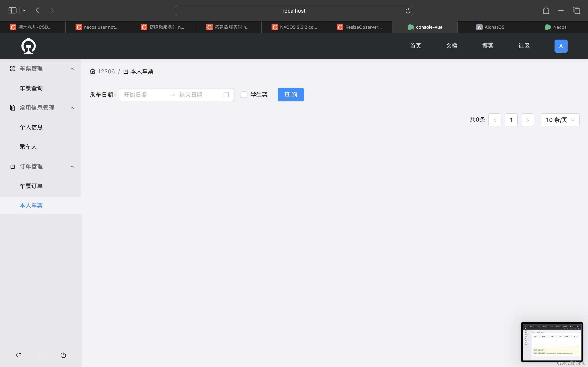Collapse the 常用信息管理 menu group

[72, 108]
